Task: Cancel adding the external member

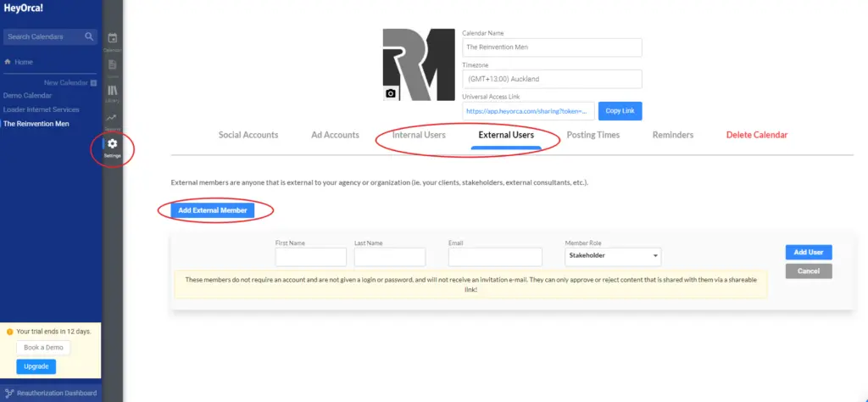Action: point(808,271)
